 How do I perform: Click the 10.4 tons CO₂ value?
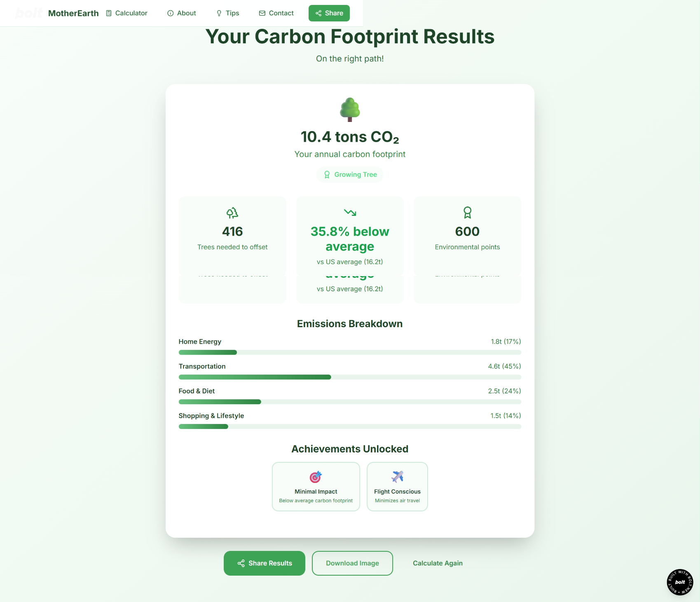[350, 137]
